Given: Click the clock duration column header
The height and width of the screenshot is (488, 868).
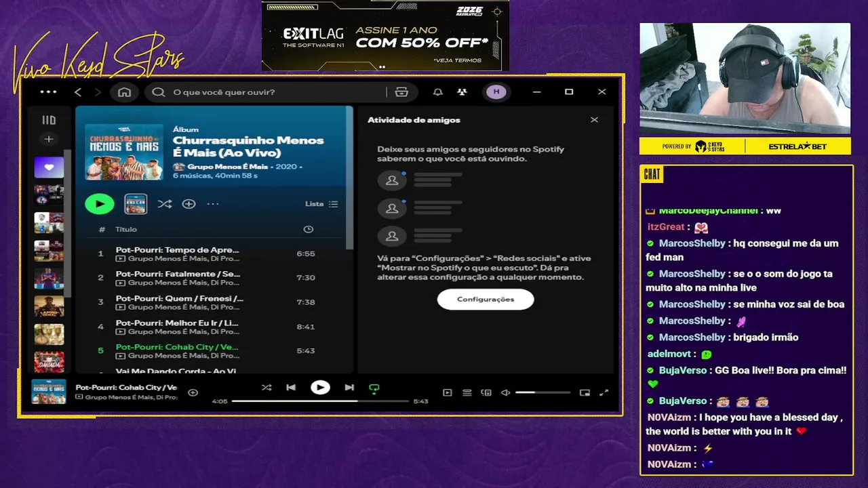Looking at the screenshot, I should click(309, 230).
